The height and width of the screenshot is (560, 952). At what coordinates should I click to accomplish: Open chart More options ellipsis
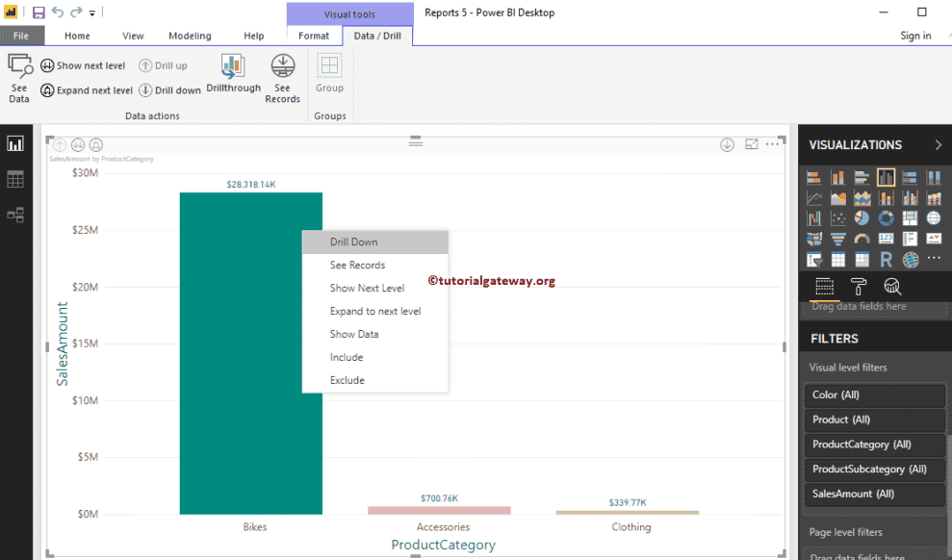pos(773,144)
